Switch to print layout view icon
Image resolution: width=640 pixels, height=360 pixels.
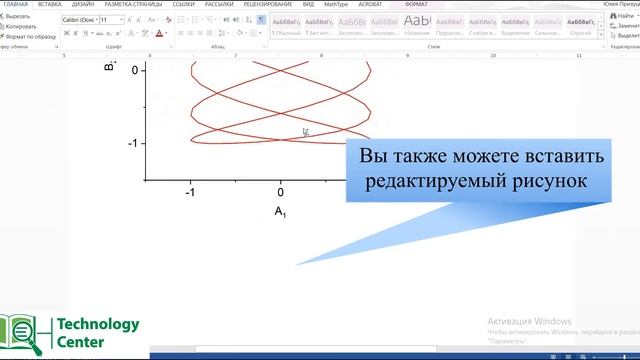568,357
